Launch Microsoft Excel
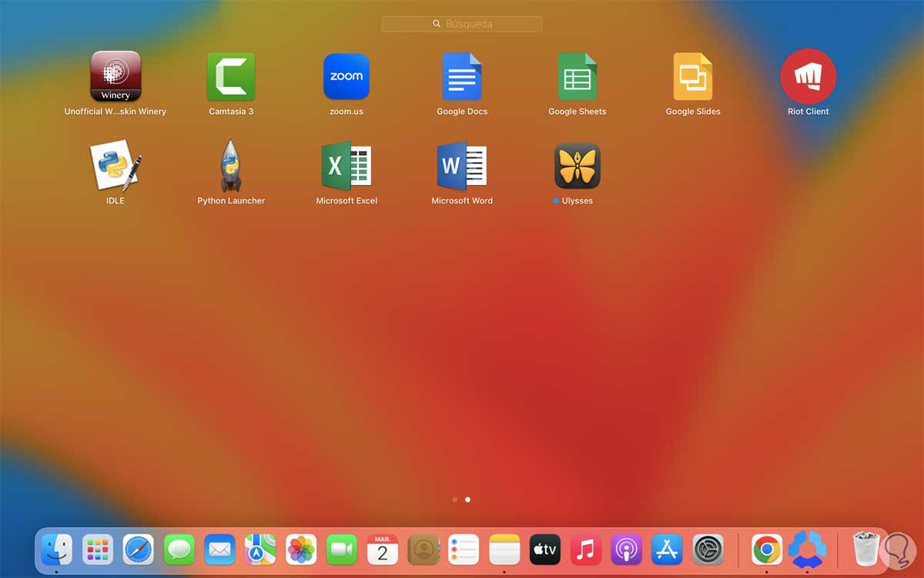The height and width of the screenshot is (578, 924). tap(346, 166)
